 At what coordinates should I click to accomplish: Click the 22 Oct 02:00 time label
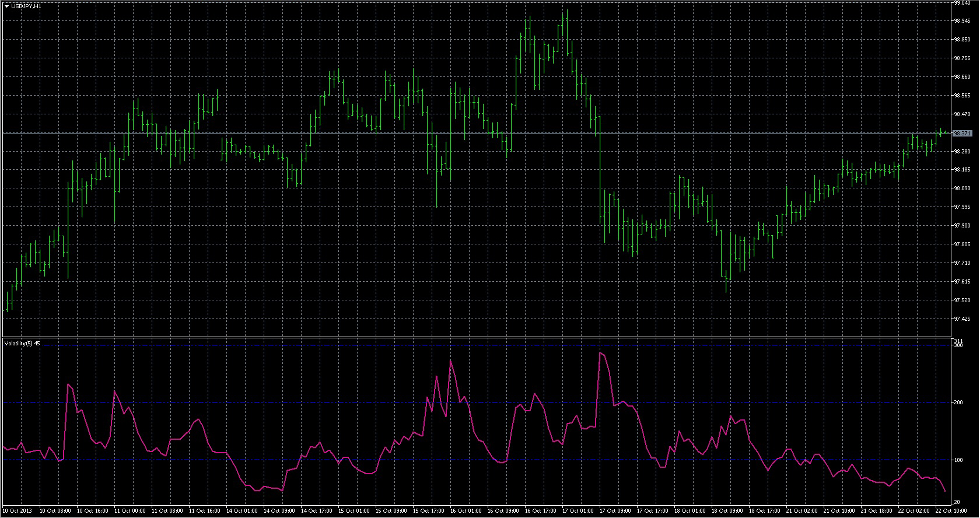coord(914,511)
